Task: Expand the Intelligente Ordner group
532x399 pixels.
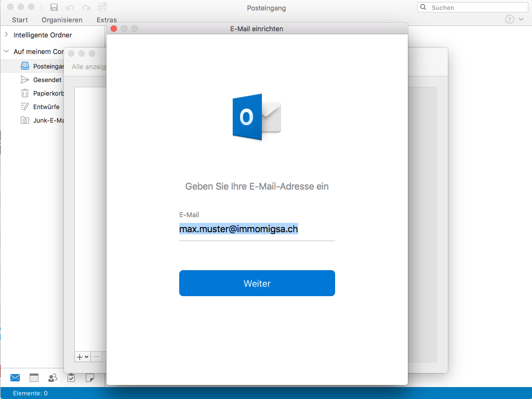Action: (x=6, y=35)
